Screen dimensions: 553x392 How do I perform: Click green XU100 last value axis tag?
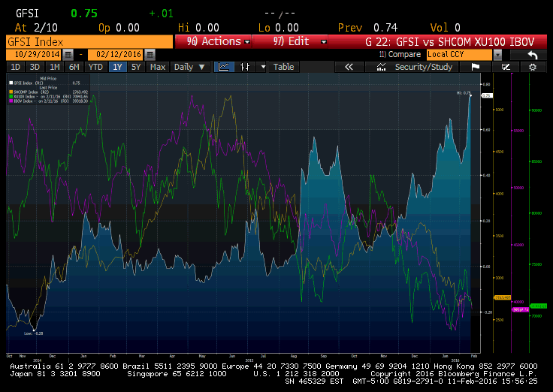539,306
